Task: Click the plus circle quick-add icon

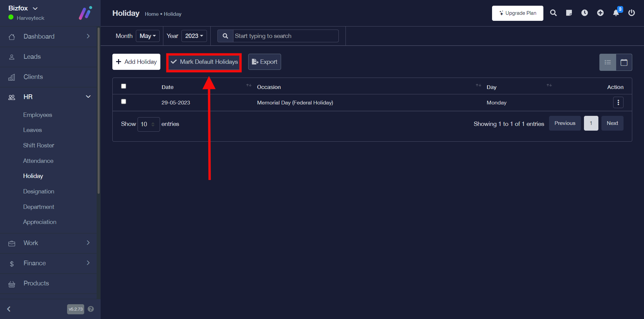Action: click(600, 13)
